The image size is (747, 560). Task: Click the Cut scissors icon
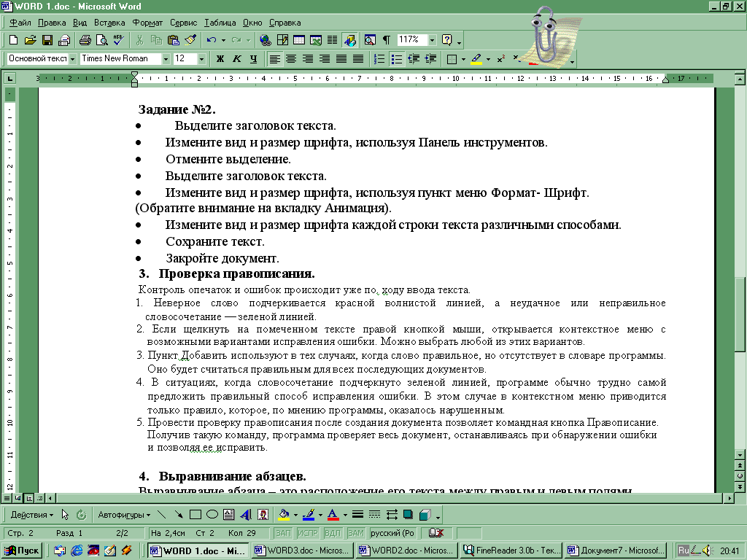[x=139, y=40]
